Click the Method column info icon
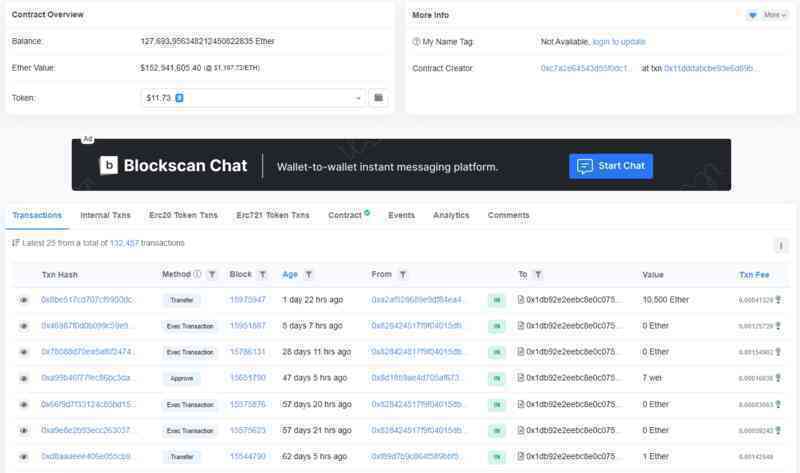Screen dimensions: 800x473 (197, 275)
